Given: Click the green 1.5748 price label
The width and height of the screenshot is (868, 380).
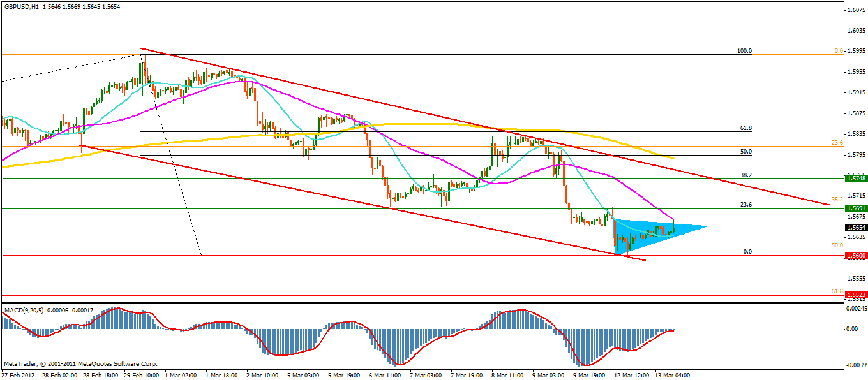Looking at the screenshot, I should (x=855, y=179).
